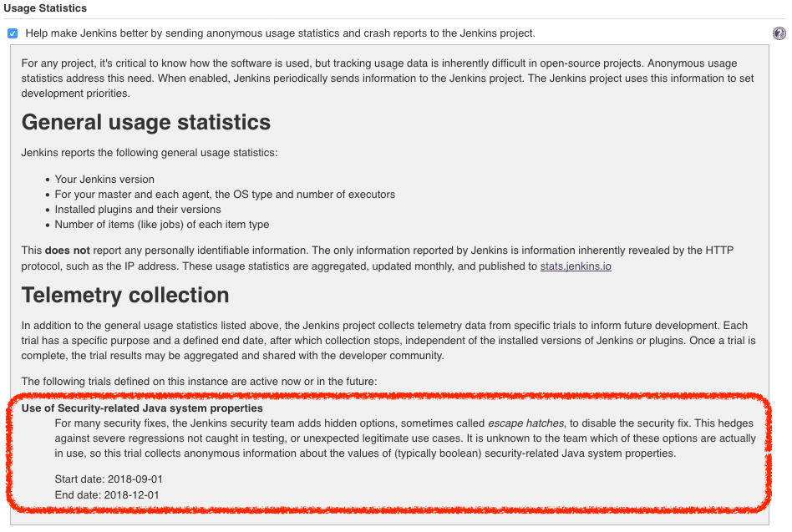Image resolution: width=792 pixels, height=532 pixels.
Task: Select the Telemetry collection heading
Action: pyautogui.click(x=125, y=295)
